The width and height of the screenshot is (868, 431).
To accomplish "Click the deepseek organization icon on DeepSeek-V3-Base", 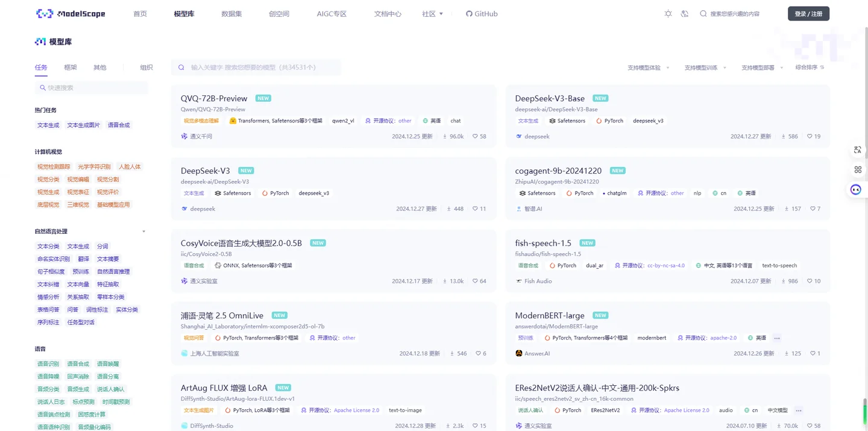I will pyautogui.click(x=519, y=136).
